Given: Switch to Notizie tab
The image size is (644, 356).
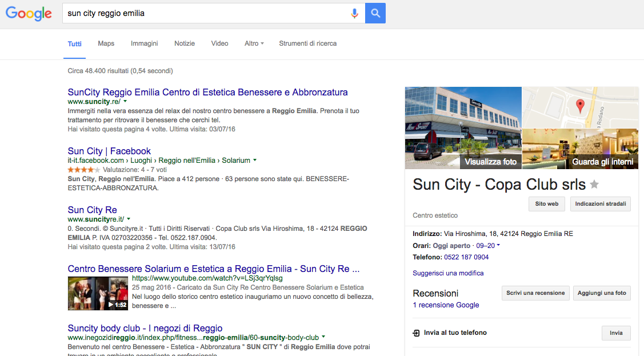Looking at the screenshot, I should pos(185,43).
